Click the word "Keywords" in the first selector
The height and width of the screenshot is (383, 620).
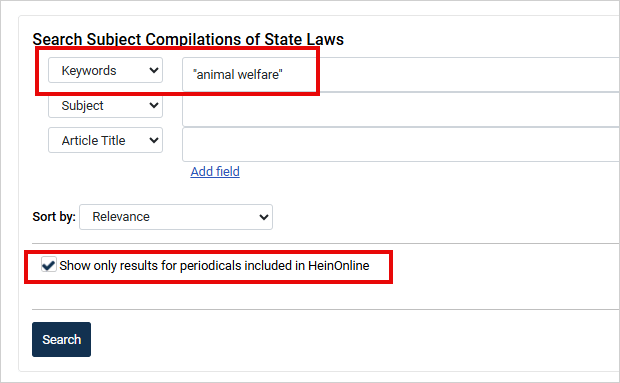[89, 70]
